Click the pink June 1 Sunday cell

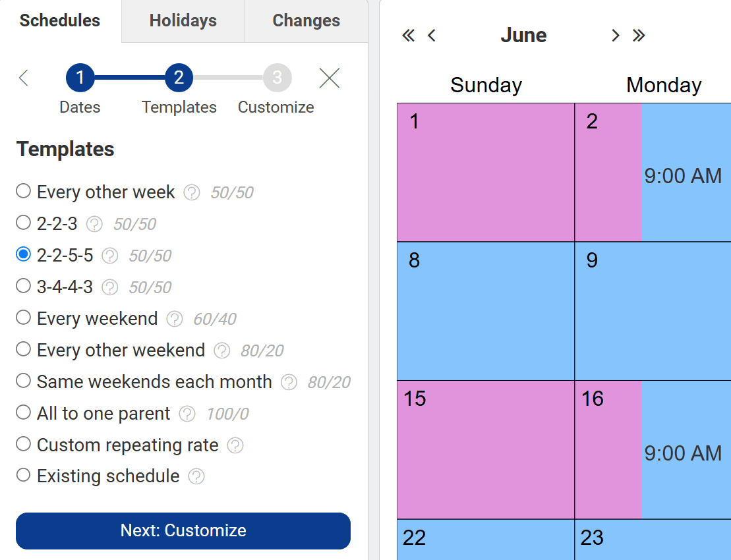pyautogui.click(x=486, y=173)
